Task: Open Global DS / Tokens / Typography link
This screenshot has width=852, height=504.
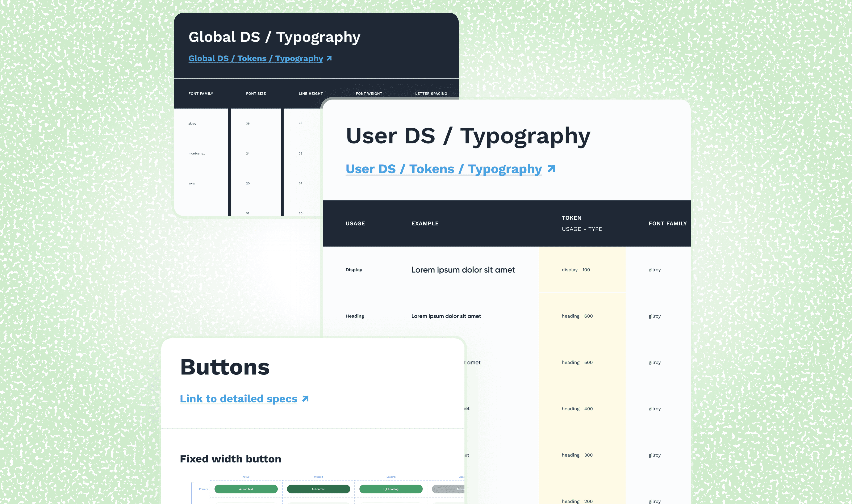Action: click(255, 58)
